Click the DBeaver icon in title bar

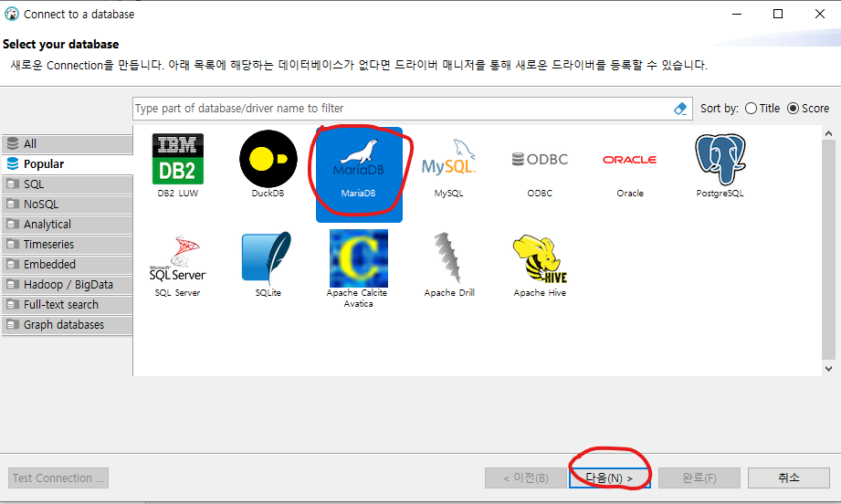[11, 14]
